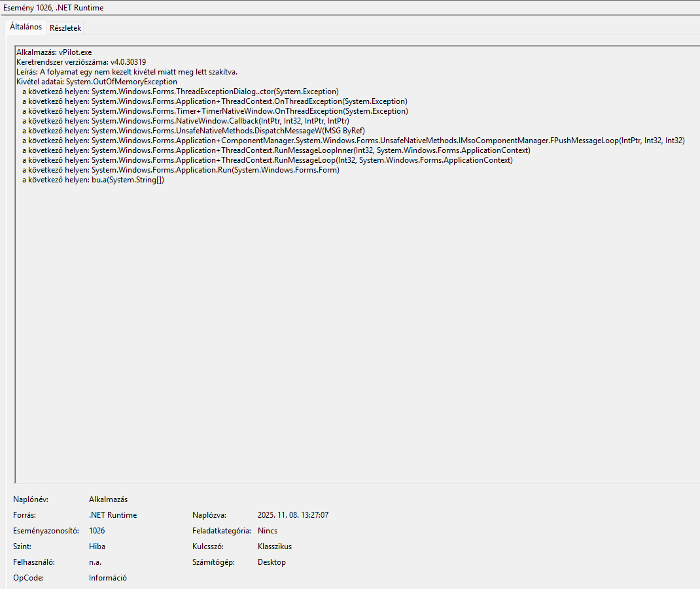
Task: Select the Általános tab
Action: [x=26, y=27]
